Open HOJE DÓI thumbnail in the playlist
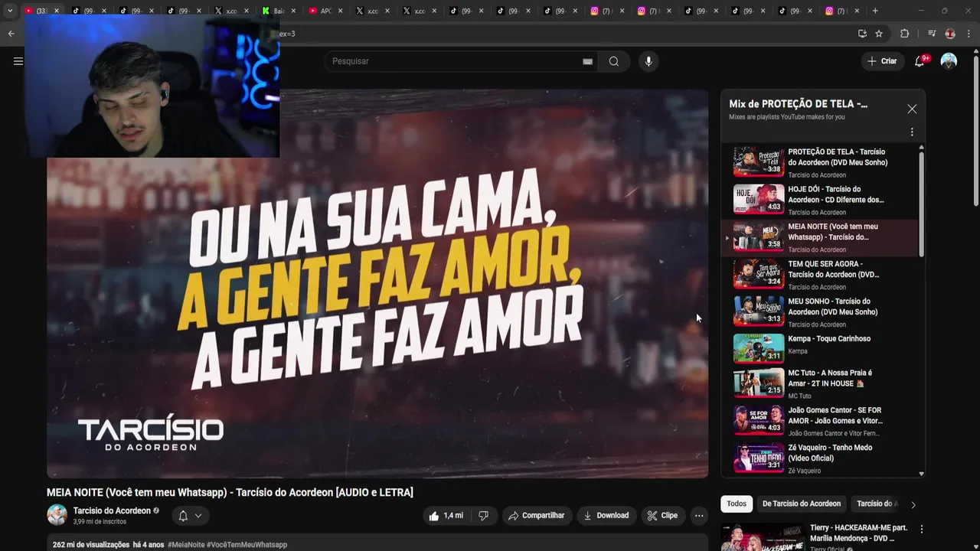Image resolution: width=980 pixels, height=551 pixels. point(759,199)
